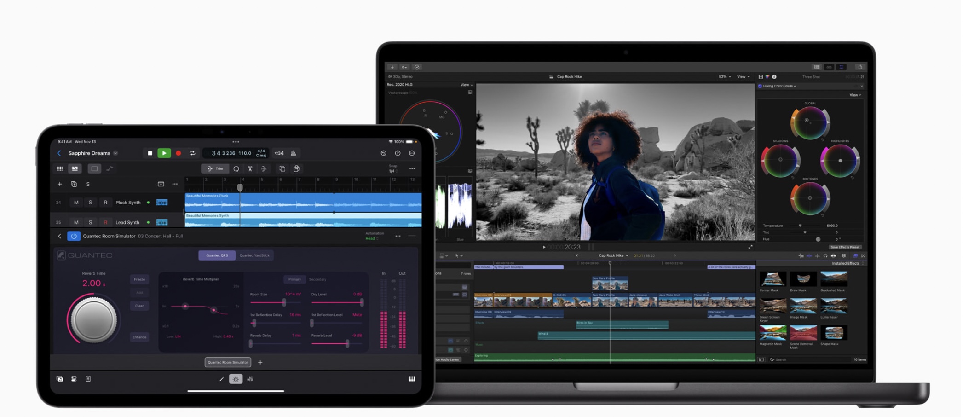The width and height of the screenshot is (980, 417).
Task: Solo the Pluck Synth track
Action: click(91, 203)
